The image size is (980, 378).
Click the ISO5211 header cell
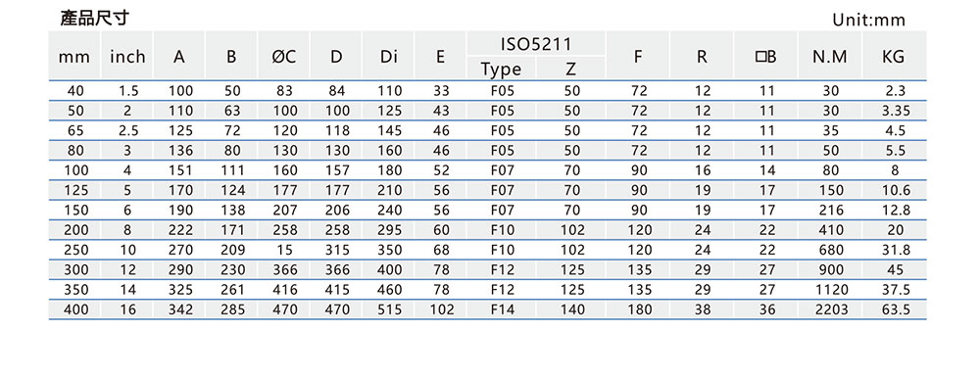coord(536,44)
